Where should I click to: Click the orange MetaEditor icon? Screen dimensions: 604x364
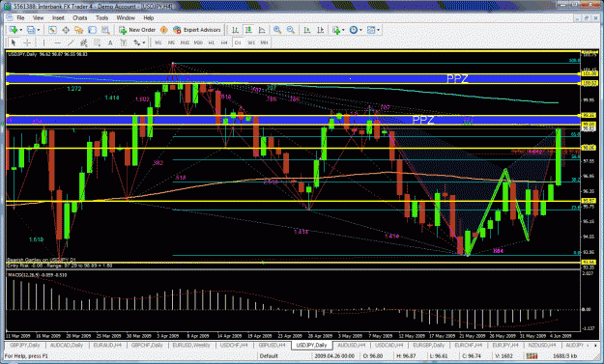(163, 30)
